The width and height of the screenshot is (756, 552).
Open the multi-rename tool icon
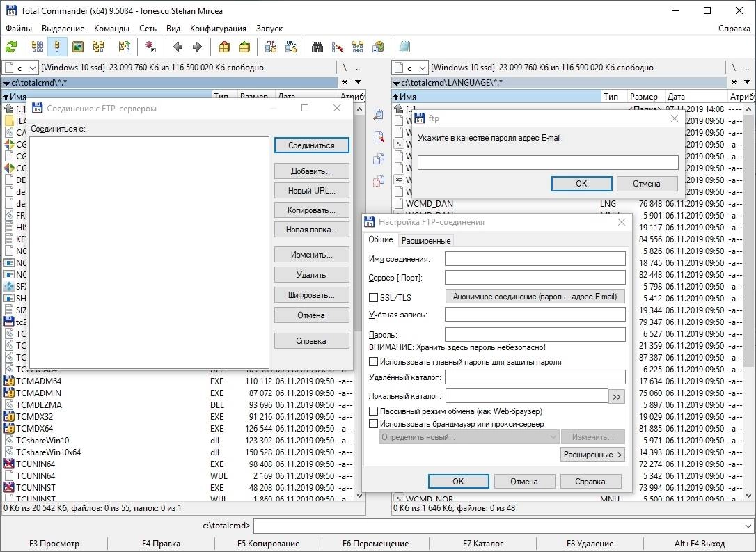[338, 47]
